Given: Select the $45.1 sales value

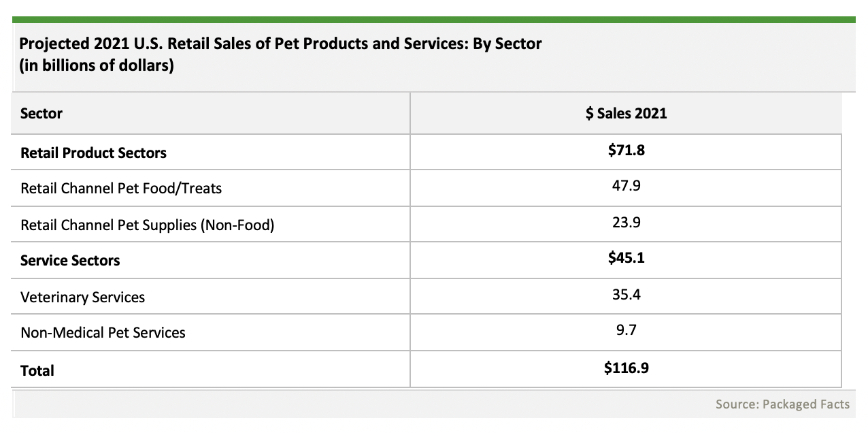Looking at the screenshot, I should 626,259.
